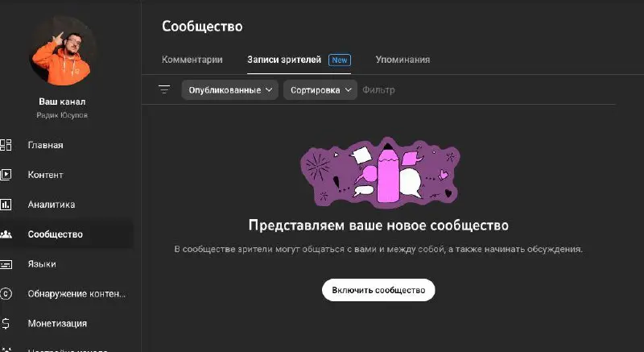Click the Радик Юсупов channel name
Viewport: 644px width, 352px height.
(62, 115)
